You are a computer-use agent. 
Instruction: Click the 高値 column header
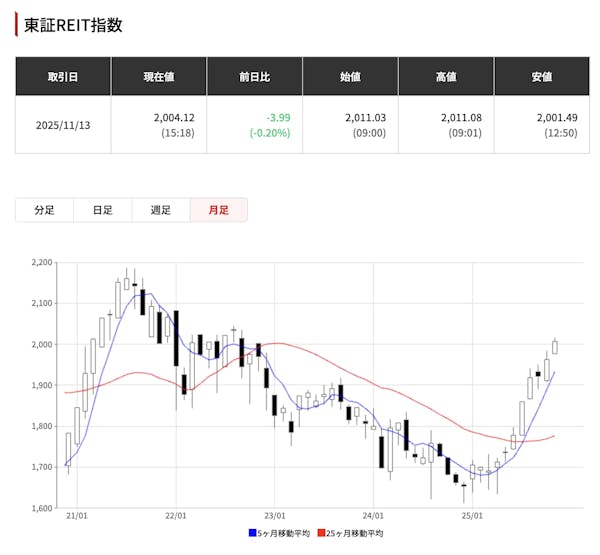click(446, 77)
